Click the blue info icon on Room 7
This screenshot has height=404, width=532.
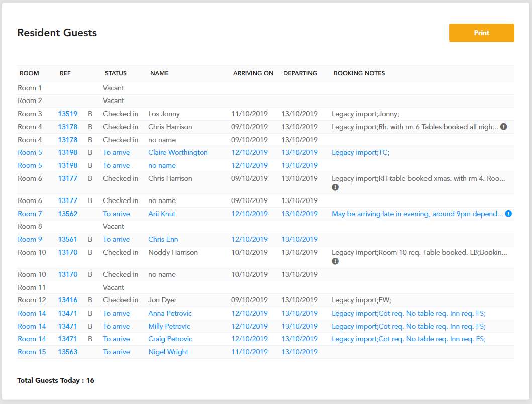tap(508, 214)
